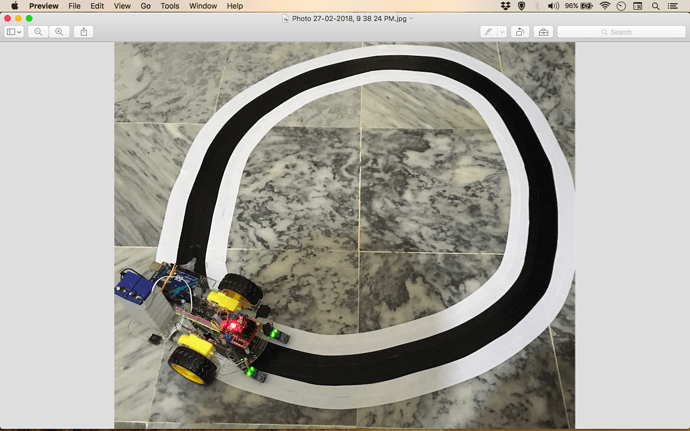Viewport: 690px width, 431px height.
Task: Open the sidebar view options dropdown
Action: coord(14,32)
